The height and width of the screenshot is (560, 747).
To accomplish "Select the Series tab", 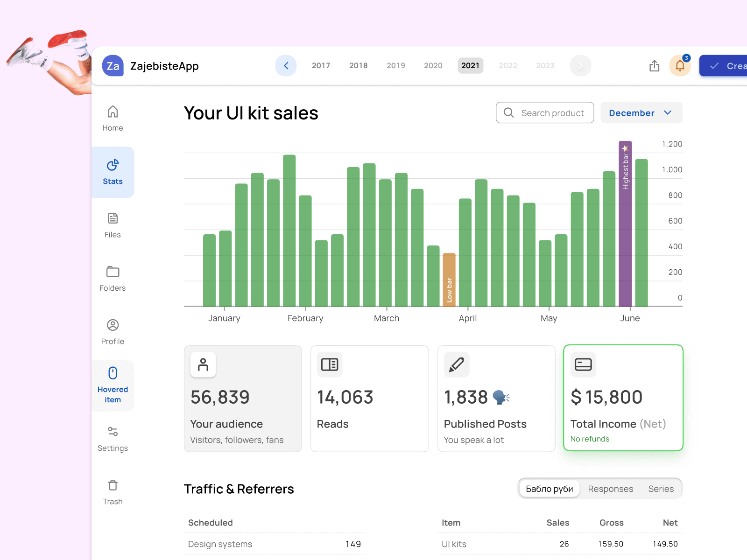I will tap(661, 489).
